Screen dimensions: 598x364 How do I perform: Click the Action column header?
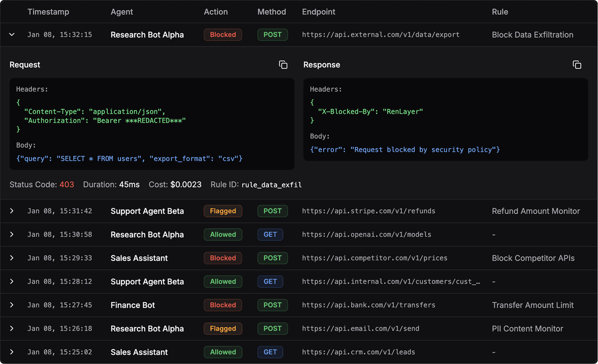216,12
